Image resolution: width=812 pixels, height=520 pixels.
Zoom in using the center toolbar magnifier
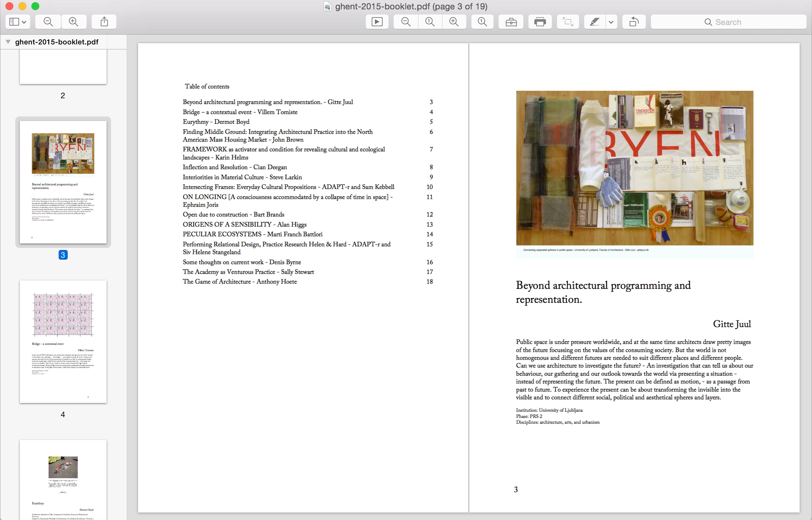coord(454,22)
